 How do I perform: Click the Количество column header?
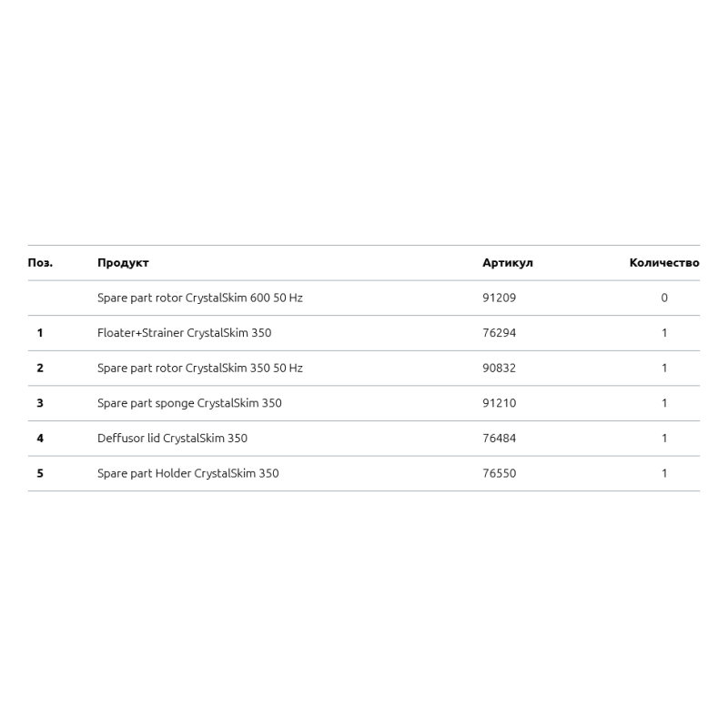pos(663,263)
